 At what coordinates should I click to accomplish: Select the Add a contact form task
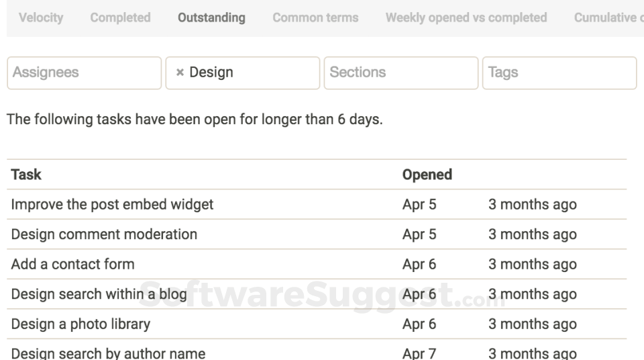coord(72,264)
